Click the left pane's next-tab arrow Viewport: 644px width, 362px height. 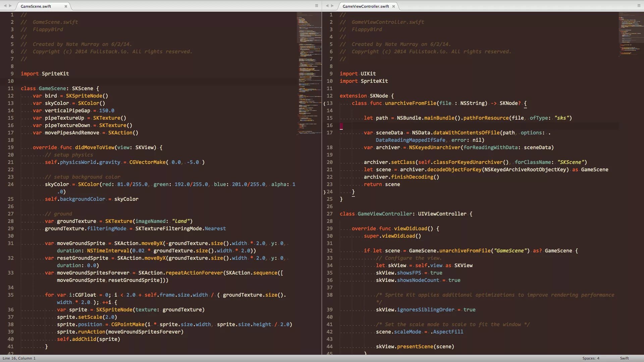10,6
